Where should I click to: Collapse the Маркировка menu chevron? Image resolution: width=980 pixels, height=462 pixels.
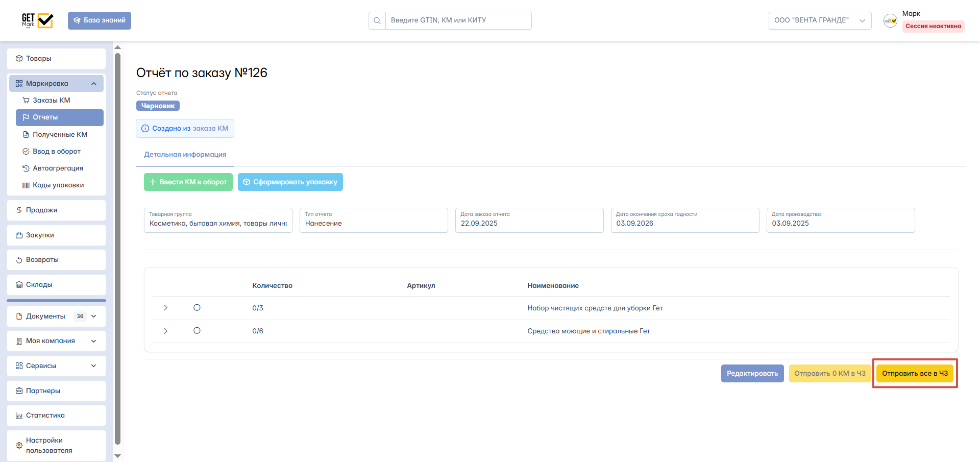pyautogui.click(x=94, y=84)
